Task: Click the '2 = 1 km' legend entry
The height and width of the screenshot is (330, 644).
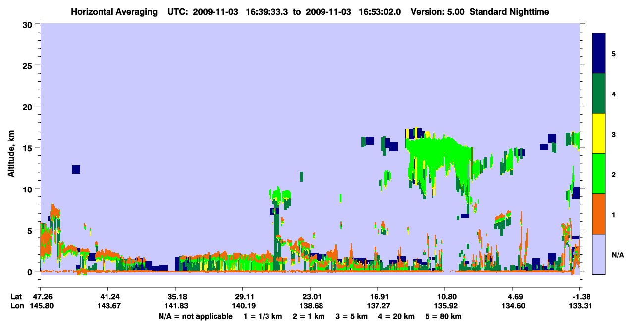Action: [x=309, y=316]
